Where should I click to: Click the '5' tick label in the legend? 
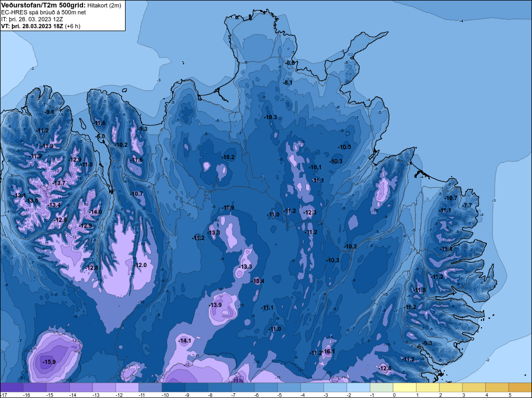click(510, 395)
